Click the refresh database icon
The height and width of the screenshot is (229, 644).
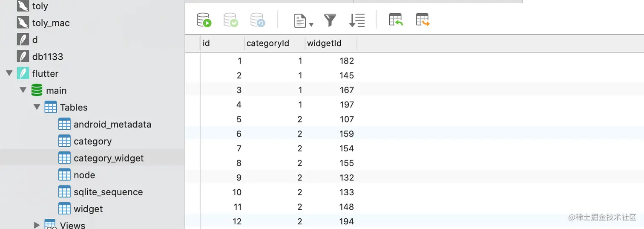point(258,20)
